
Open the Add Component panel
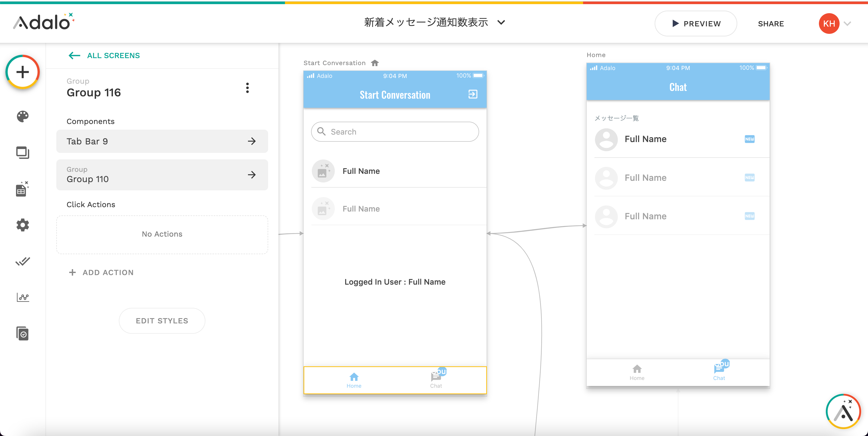click(x=22, y=72)
